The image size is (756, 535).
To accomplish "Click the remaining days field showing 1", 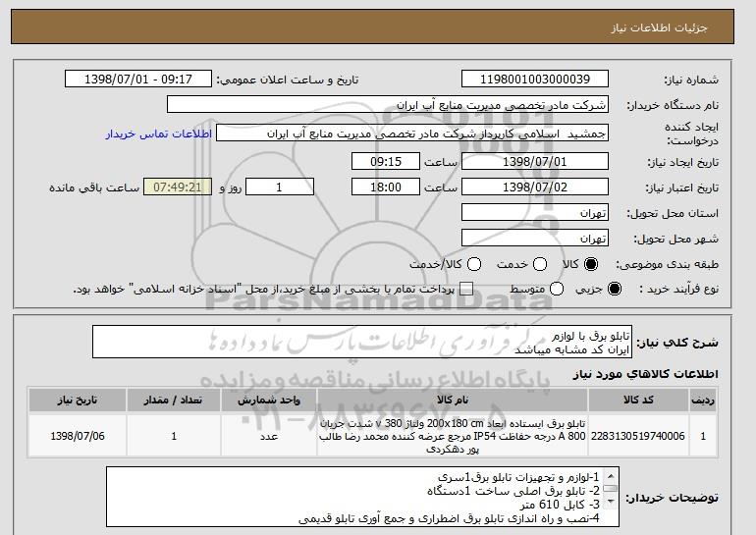I will pos(280,187).
